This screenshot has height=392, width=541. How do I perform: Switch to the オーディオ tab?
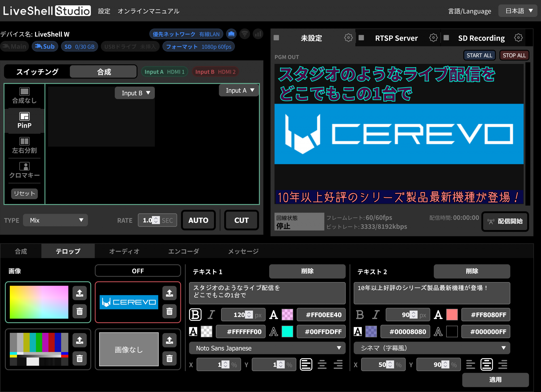pos(124,251)
